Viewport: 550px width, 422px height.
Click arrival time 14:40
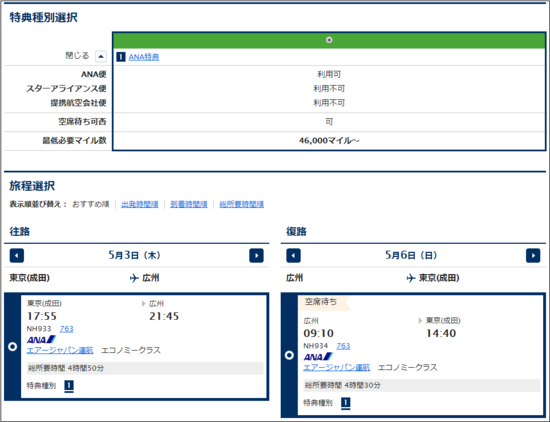tap(441, 333)
